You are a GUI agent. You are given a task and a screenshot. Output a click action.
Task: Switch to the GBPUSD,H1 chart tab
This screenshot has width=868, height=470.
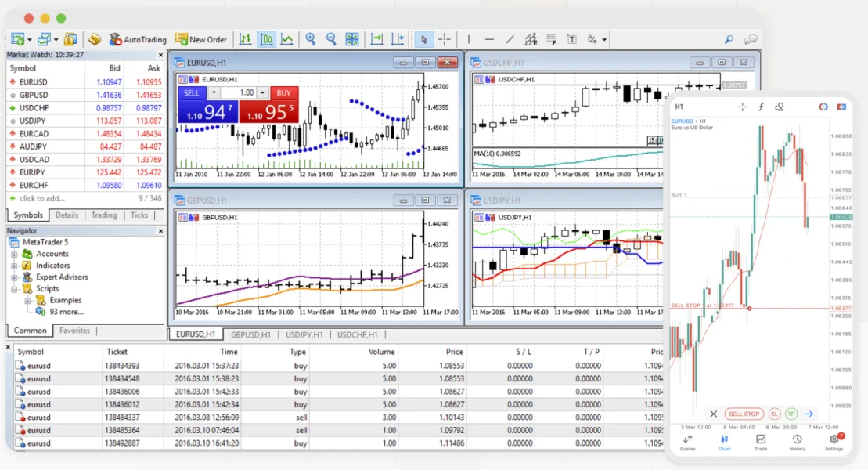[250, 334]
